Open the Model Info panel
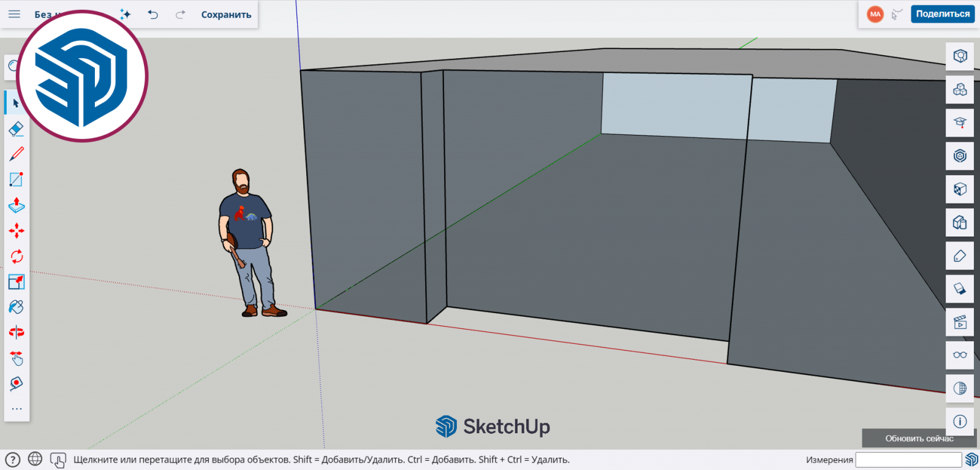This screenshot has width=980, height=470. pos(960,421)
